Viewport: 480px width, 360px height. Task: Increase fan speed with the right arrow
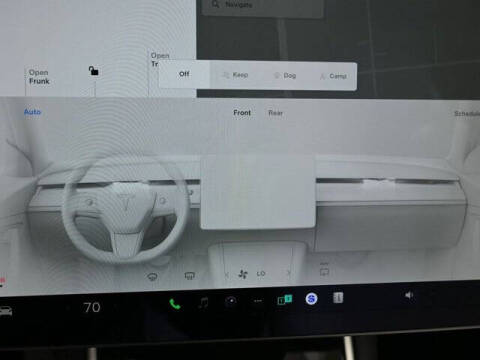pos(289,273)
